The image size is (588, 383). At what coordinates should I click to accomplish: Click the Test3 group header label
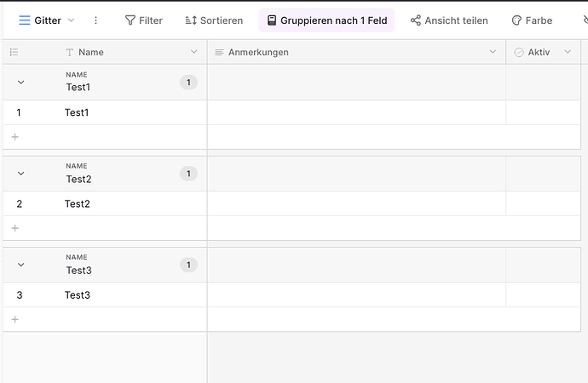coord(78,271)
